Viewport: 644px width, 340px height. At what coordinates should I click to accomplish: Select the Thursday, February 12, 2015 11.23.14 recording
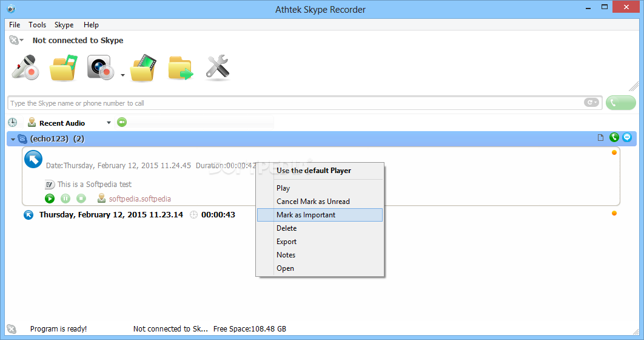pyautogui.click(x=111, y=214)
